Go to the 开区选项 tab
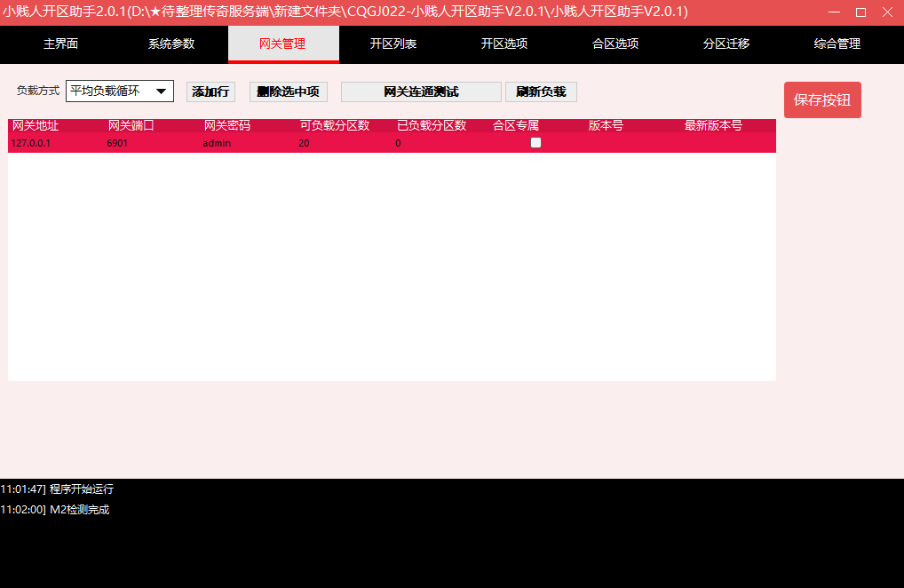 [504, 44]
